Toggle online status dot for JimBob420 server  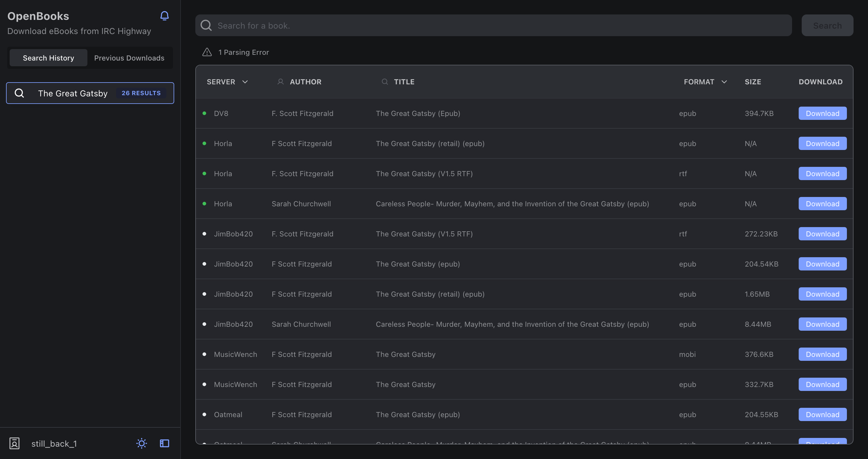205,233
